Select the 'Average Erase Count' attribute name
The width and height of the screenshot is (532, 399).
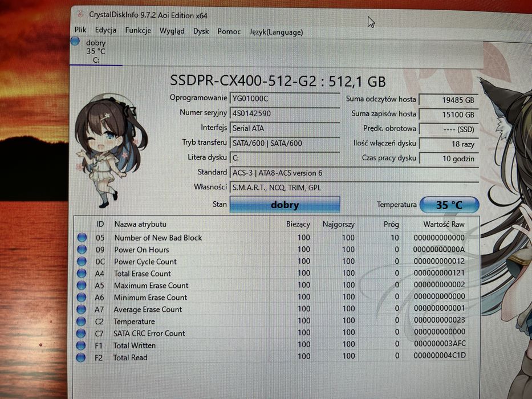tap(148, 310)
